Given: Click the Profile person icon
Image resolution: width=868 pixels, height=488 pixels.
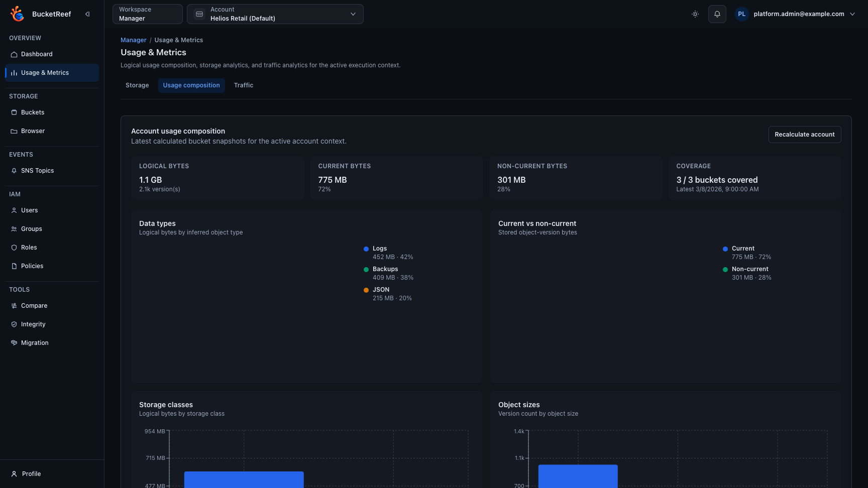Looking at the screenshot, I should click(x=14, y=474).
